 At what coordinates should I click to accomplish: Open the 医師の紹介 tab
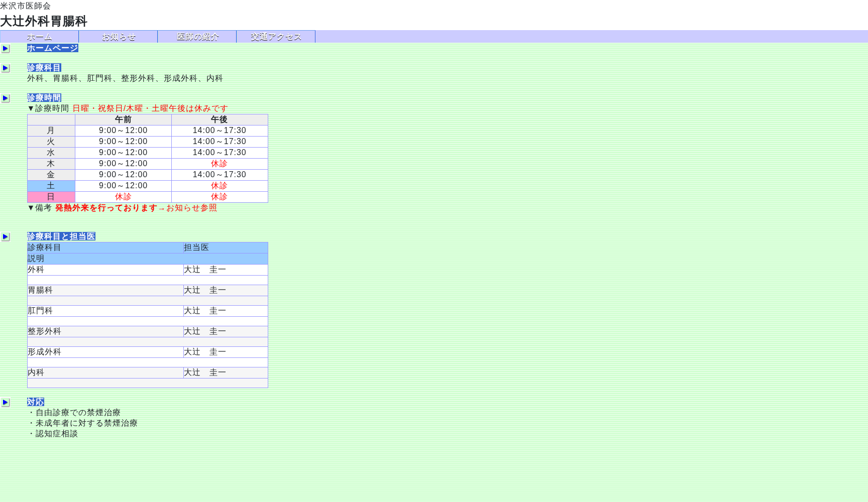coord(197,37)
